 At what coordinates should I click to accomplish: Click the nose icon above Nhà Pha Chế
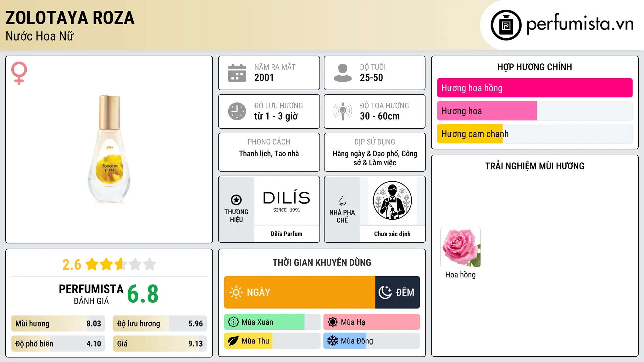(x=342, y=200)
